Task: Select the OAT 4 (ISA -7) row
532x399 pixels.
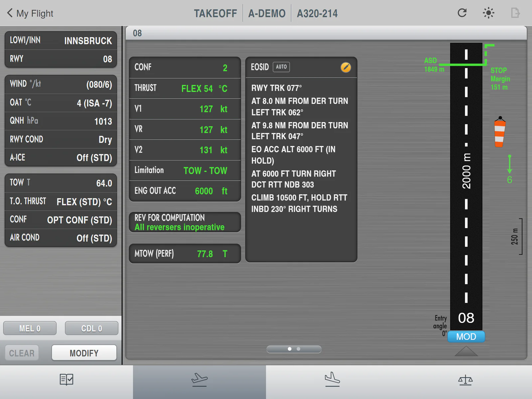Action: pyautogui.click(x=61, y=103)
